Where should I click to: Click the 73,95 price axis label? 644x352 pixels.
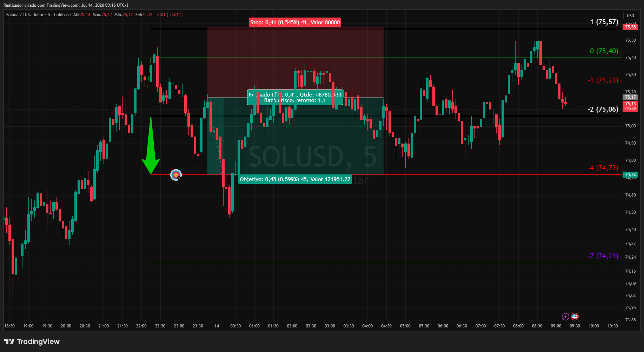pos(630,308)
